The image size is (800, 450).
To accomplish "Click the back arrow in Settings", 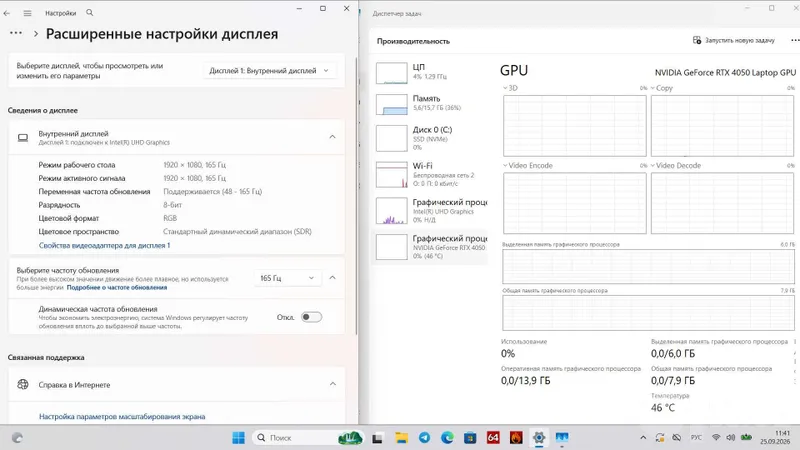I will tap(7, 13).
